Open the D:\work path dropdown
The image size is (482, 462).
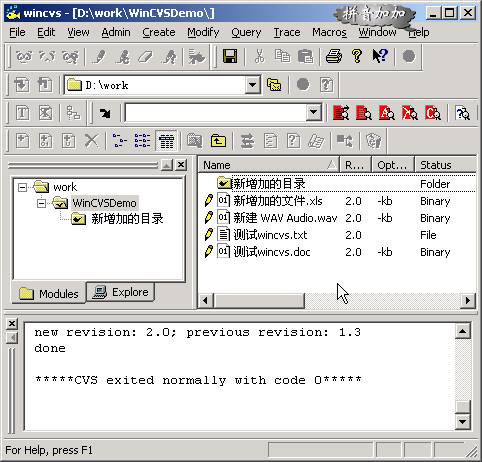click(x=253, y=85)
